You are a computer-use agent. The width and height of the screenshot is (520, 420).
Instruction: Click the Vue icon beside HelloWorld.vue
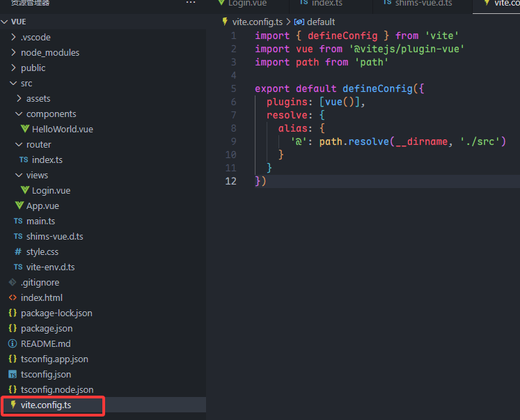(x=25, y=129)
